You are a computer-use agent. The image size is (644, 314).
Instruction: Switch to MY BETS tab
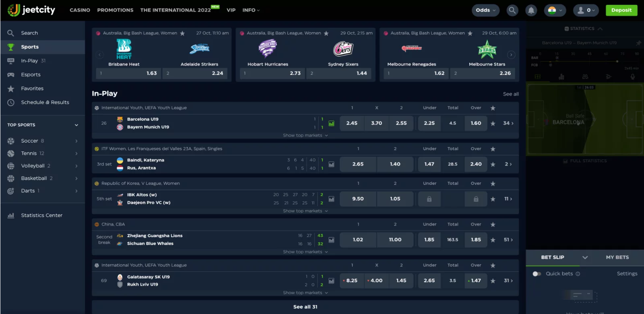617,257
